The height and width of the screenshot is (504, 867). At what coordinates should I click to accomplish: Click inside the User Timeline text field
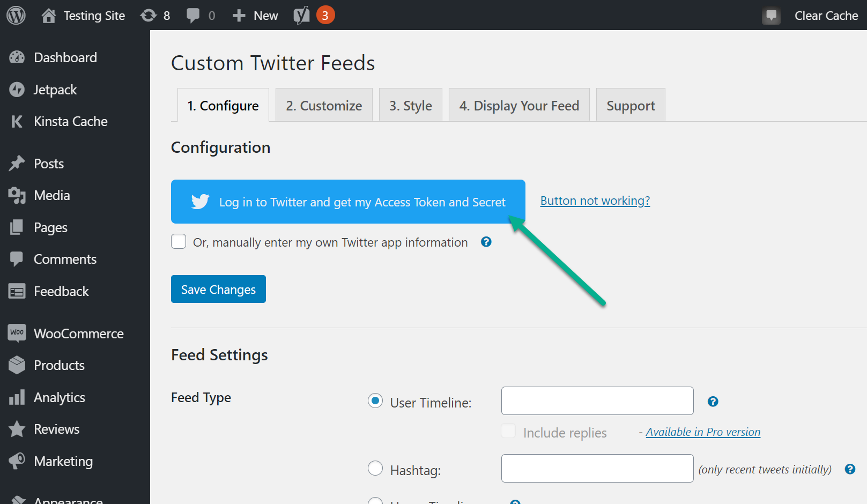tap(597, 401)
